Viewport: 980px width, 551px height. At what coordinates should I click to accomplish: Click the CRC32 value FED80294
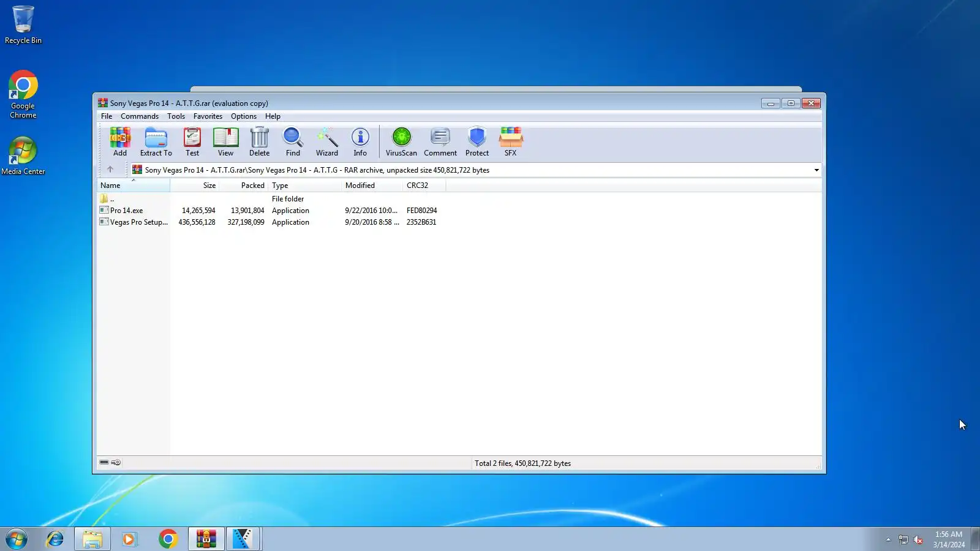point(421,211)
